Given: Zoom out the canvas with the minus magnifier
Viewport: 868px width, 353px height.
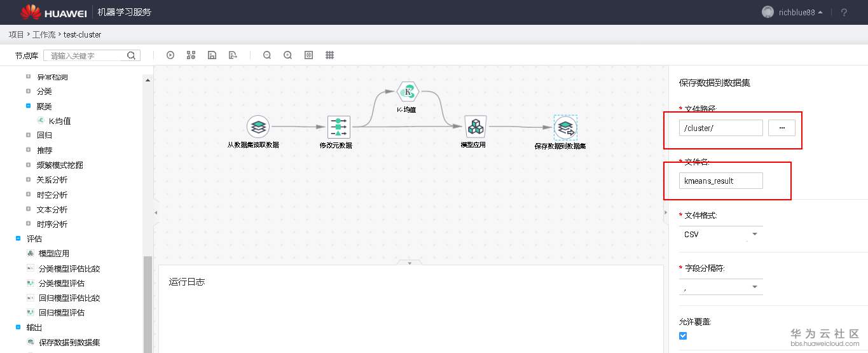Looking at the screenshot, I should (267, 55).
